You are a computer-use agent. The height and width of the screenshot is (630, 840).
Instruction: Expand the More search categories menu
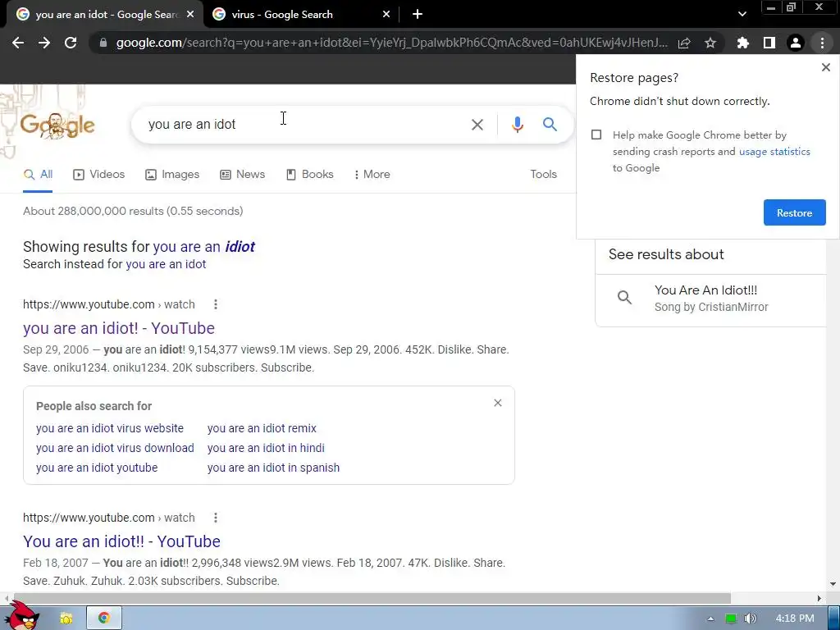pos(372,174)
